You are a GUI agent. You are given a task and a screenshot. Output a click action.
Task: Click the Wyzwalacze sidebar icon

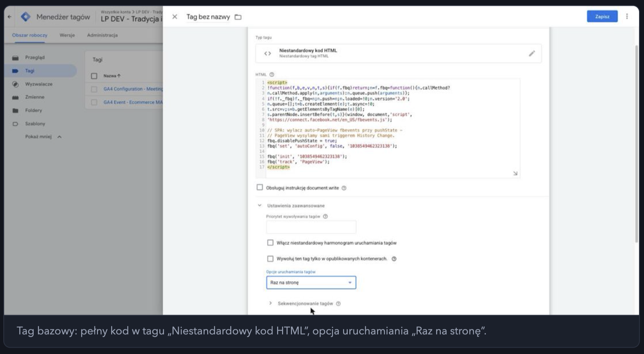[15, 84]
